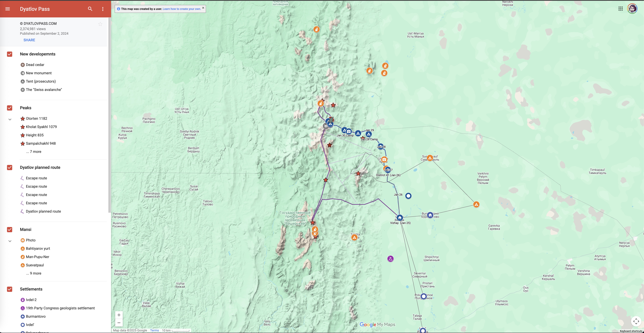
Task: Click the purple geologists settlement marker
Action: click(390, 259)
